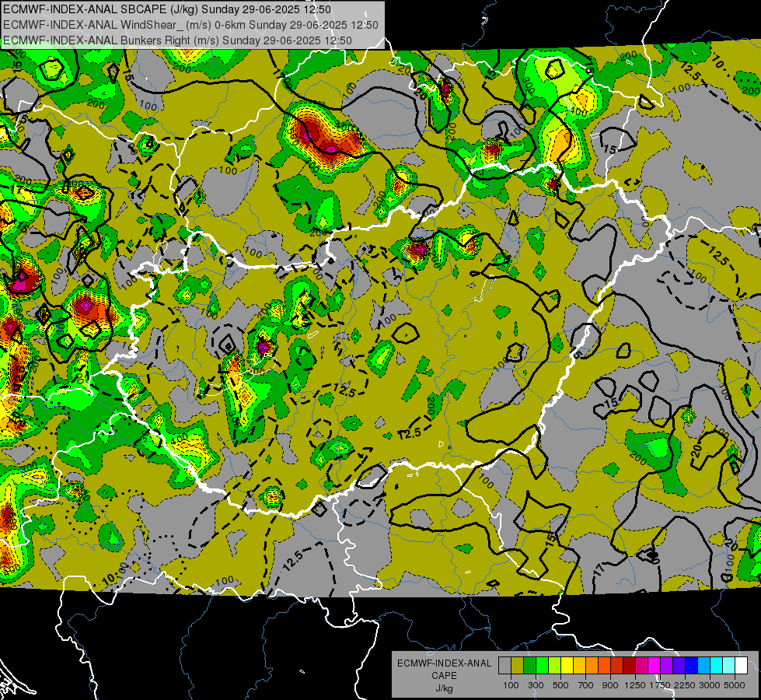Pick the dark green legend swatch
Image resolution: width=761 pixels, height=700 pixels.
(x=529, y=665)
